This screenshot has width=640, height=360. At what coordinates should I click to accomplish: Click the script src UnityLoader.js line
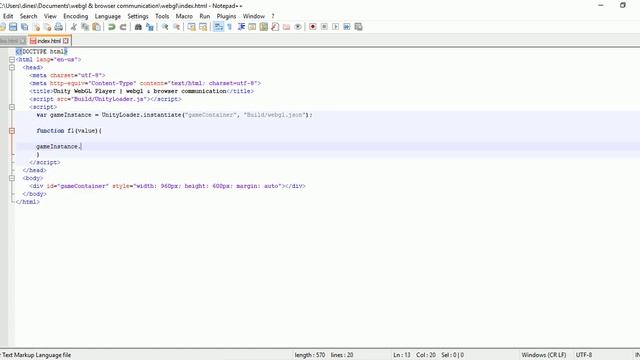click(105, 99)
